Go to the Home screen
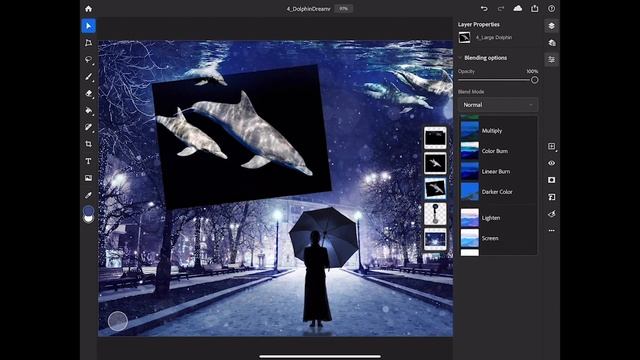Image resolution: width=640 pixels, height=360 pixels. coord(89,9)
